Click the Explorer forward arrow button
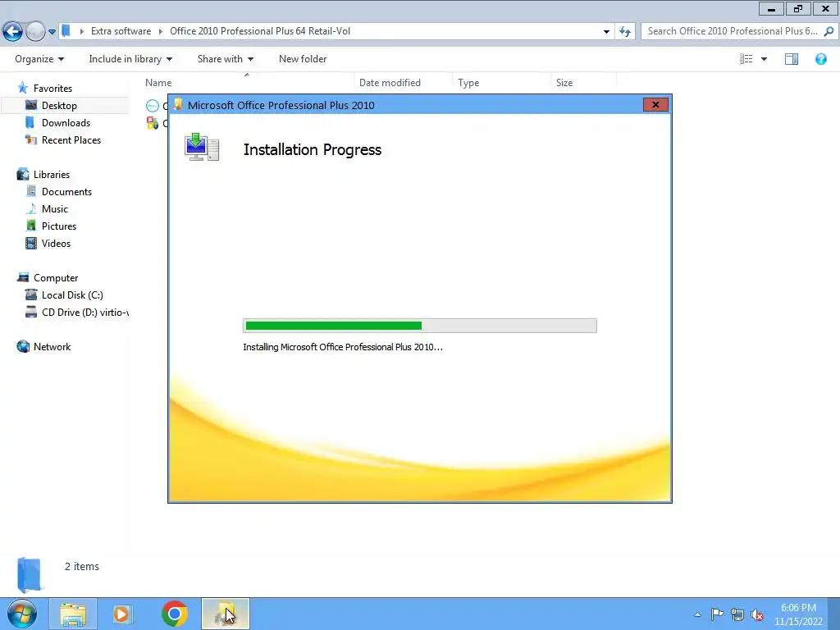The height and width of the screenshot is (630, 840). [35, 31]
